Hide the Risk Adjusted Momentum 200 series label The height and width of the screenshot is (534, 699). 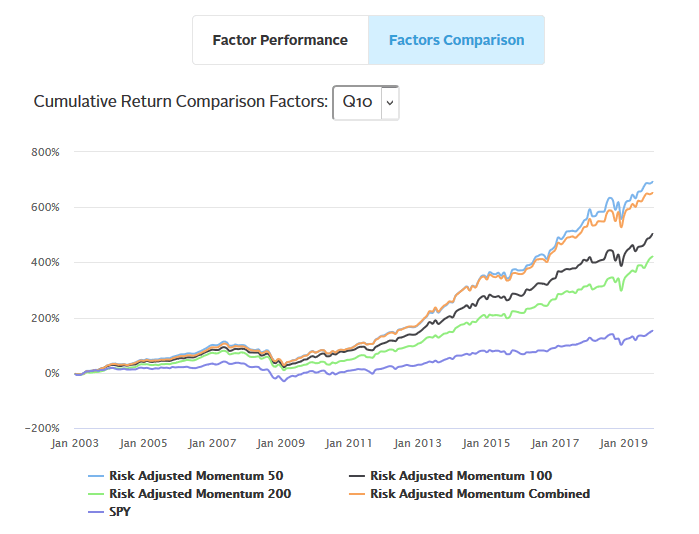[200, 493]
